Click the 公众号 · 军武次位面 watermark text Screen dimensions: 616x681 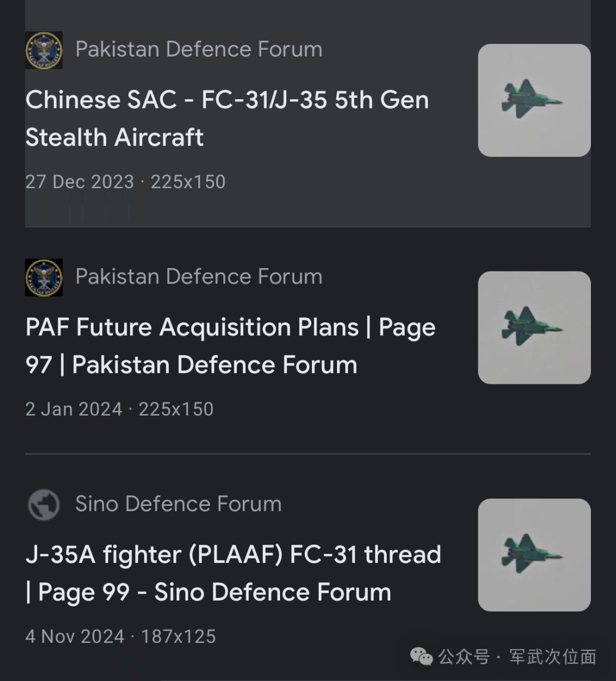[517, 656]
